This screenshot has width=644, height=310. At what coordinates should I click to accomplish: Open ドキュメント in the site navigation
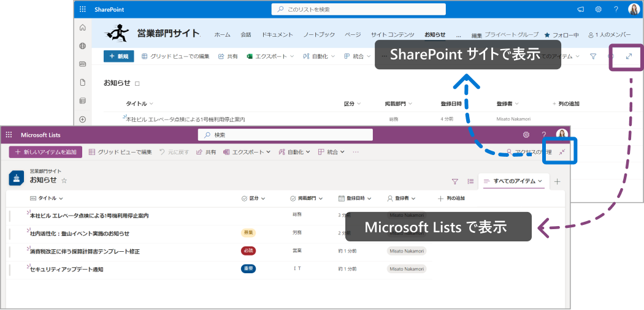coord(277,35)
